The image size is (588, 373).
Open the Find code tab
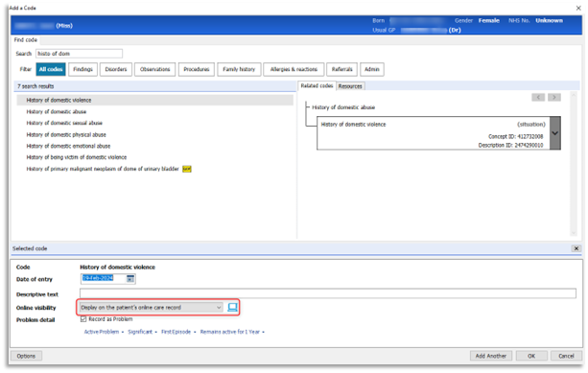(26, 39)
